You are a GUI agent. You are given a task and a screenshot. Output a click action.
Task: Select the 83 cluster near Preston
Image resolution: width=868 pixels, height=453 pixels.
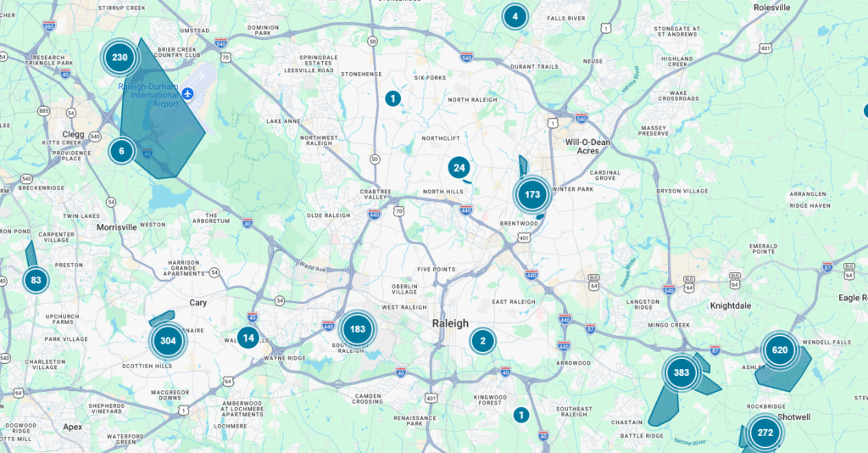click(36, 280)
